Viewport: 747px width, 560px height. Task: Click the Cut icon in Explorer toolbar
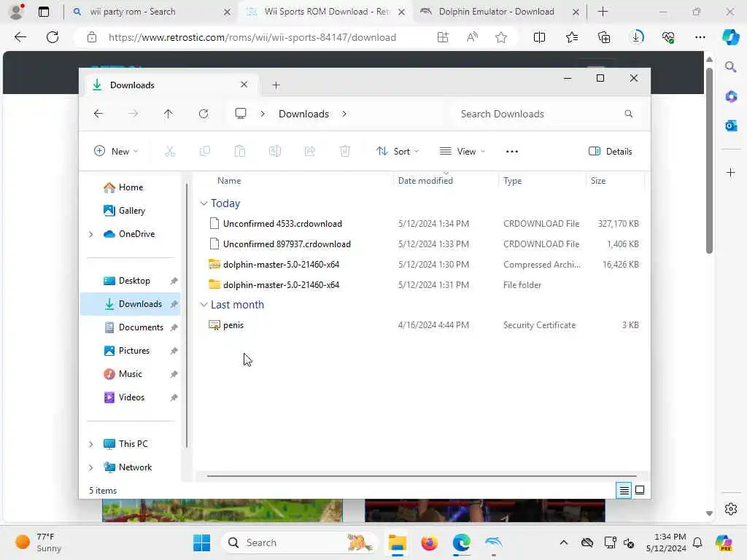click(x=170, y=152)
